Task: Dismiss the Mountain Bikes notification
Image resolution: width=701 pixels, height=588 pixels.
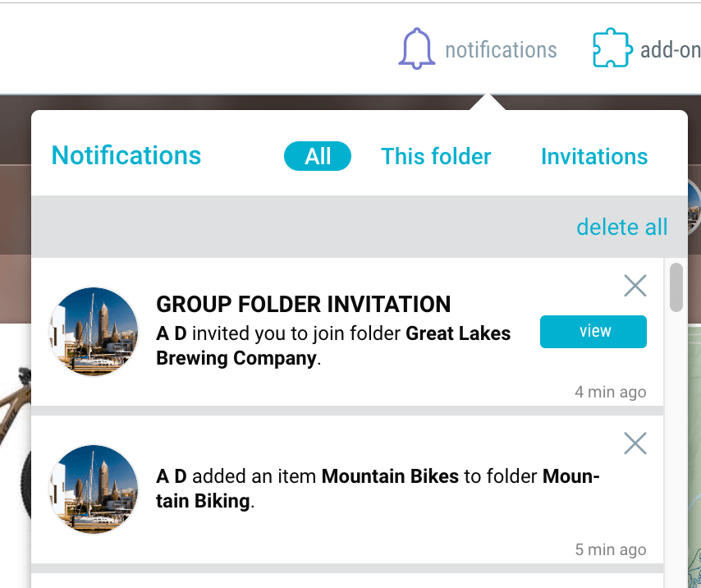Action: click(635, 443)
